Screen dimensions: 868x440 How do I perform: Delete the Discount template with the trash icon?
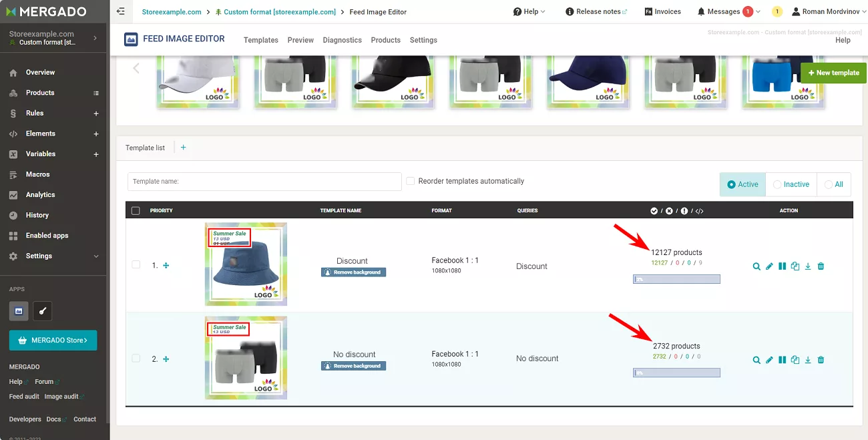[x=821, y=266]
